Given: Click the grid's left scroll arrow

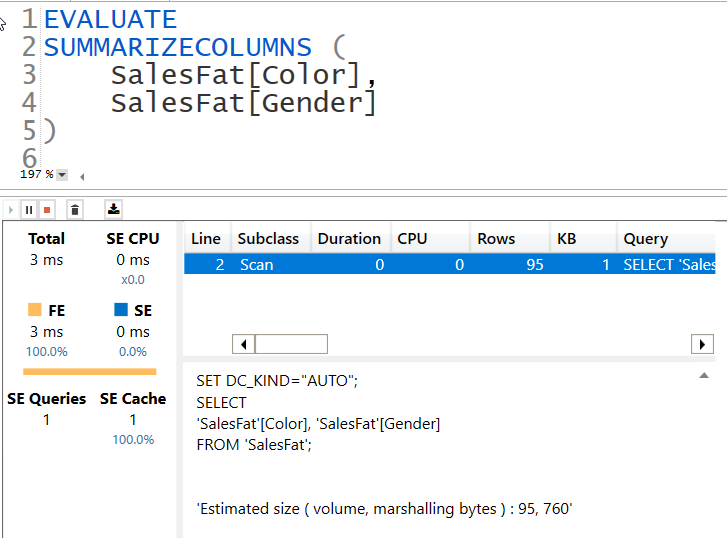Looking at the screenshot, I should 243,344.
